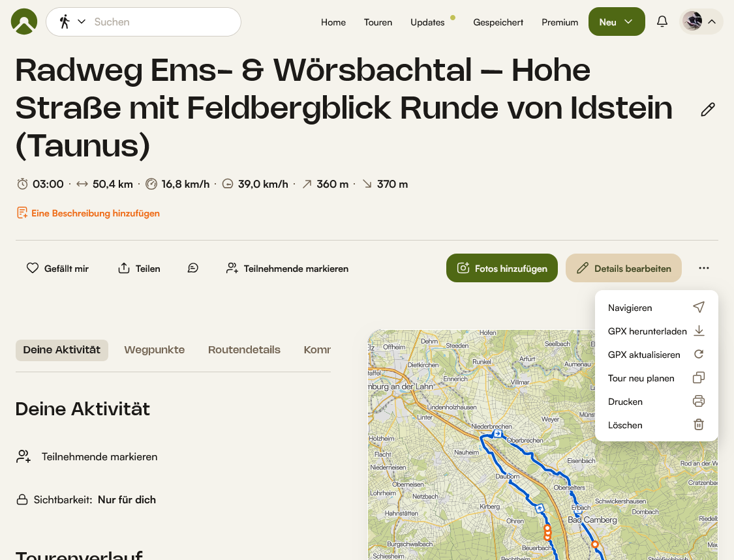Edit the tour title with pencil icon
Screen dimensions: 734x560
point(708,110)
